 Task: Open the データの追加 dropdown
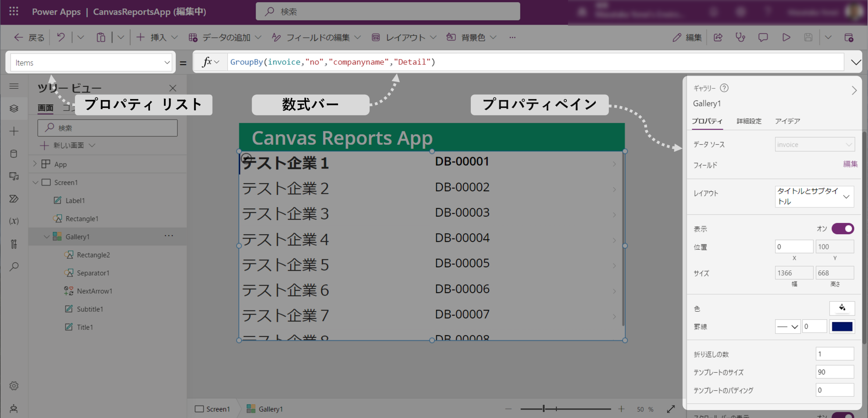tap(225, 37)
